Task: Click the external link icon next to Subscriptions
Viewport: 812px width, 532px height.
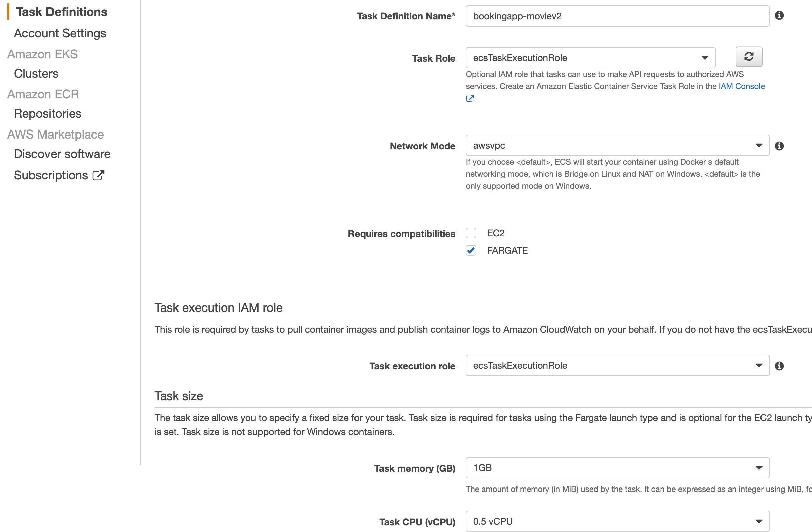Action: point(98,175)
